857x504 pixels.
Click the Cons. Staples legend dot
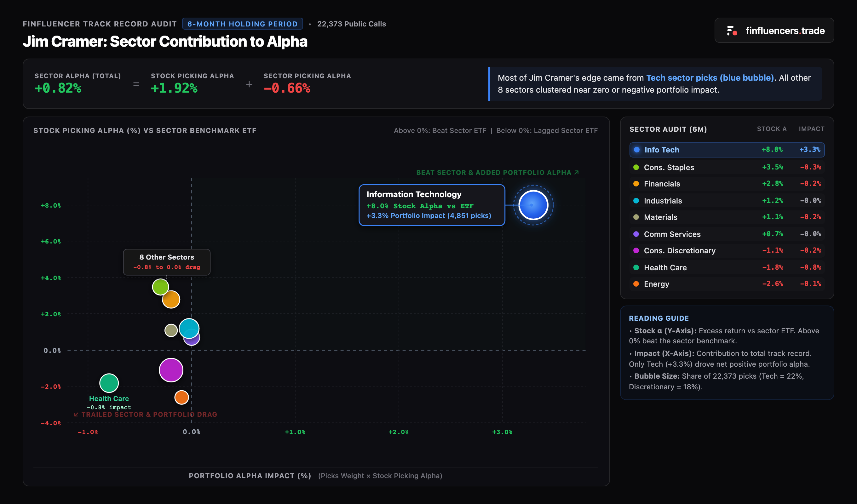point(636,167)
